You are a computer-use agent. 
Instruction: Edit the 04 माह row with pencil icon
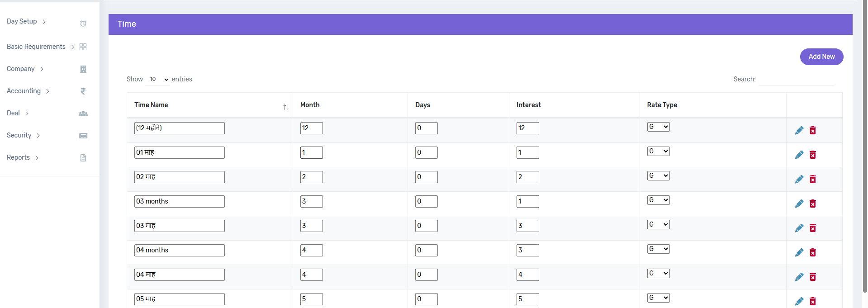pyautogui.click(x=799, y=277)
